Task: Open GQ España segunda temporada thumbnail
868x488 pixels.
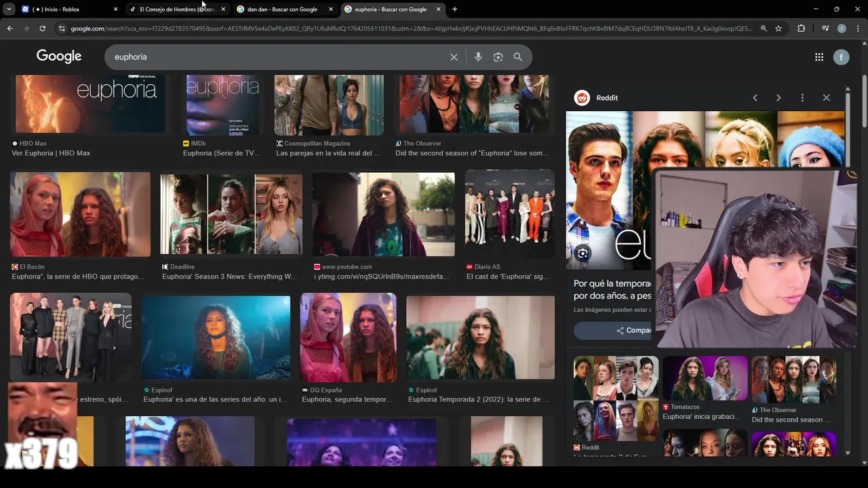Action: pos(349,338)
